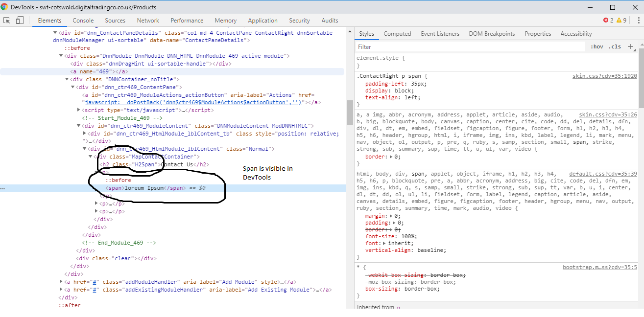This screenshot has height=317, width=644.
Task: Select the ::after pseudo-element row
Action: tap(70, 305)
